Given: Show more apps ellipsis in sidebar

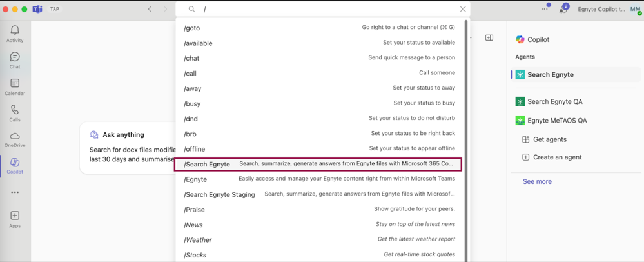Looking at the screenshot, I should 15,192.
